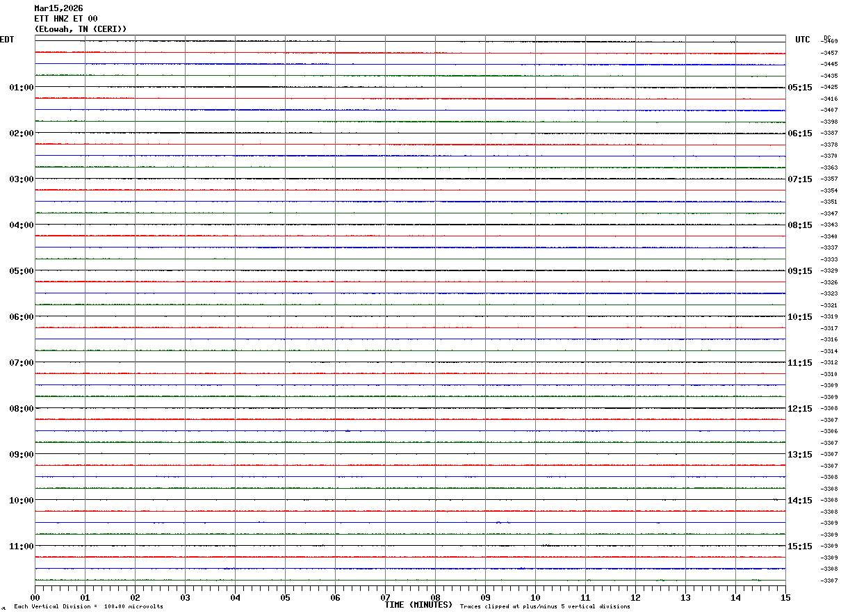The width and height of the screenshot is (841, 616).
Task: Click the DC offset value "-3337"
Action: [828, 248]
